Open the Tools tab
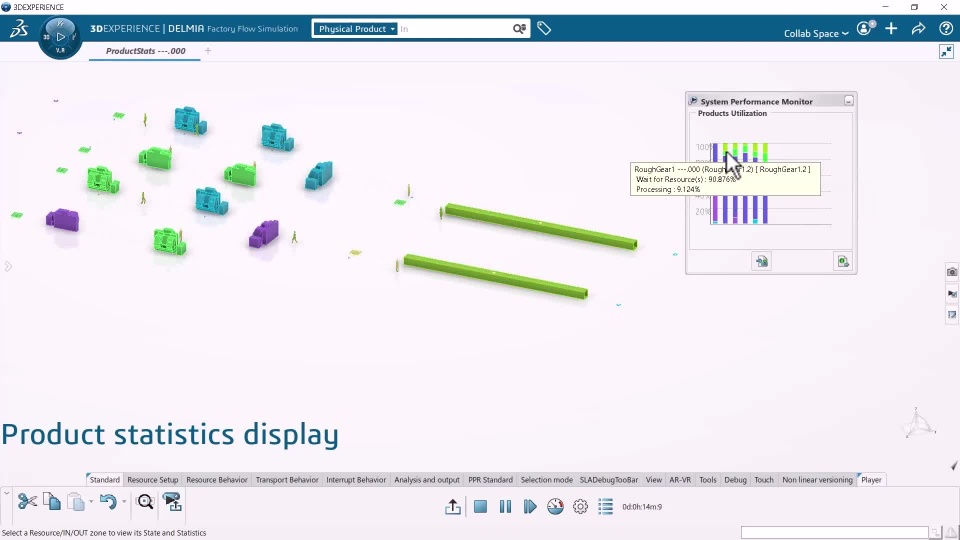This screenshot has height=540, width=960. click(x=708, y=480)
